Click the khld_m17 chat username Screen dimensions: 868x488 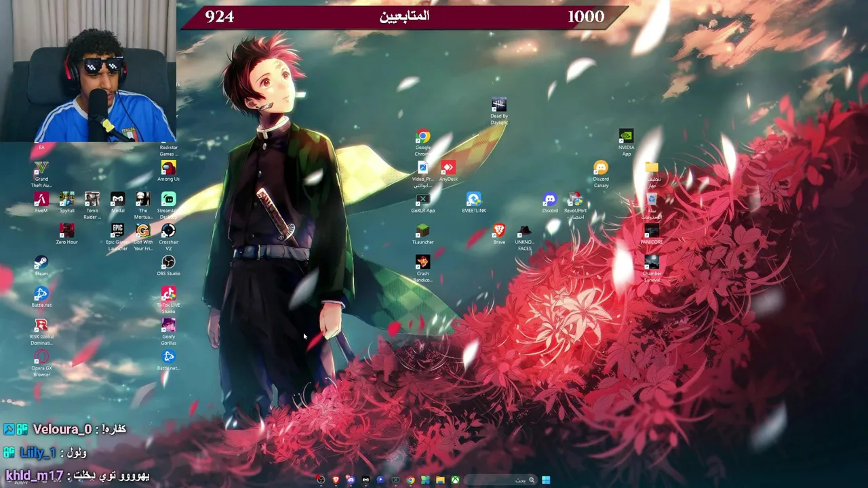(34, 476)
